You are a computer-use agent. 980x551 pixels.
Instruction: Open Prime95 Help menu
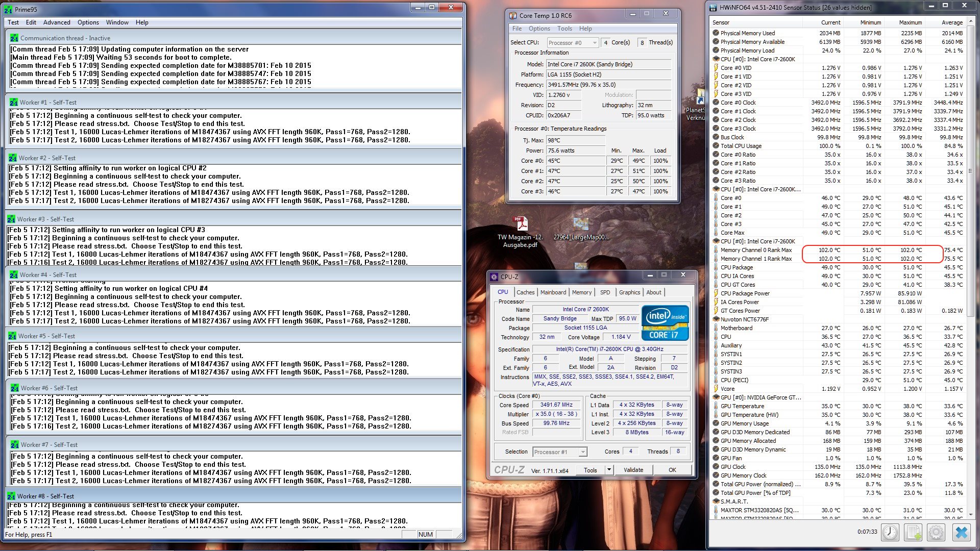tap(142, 22)
